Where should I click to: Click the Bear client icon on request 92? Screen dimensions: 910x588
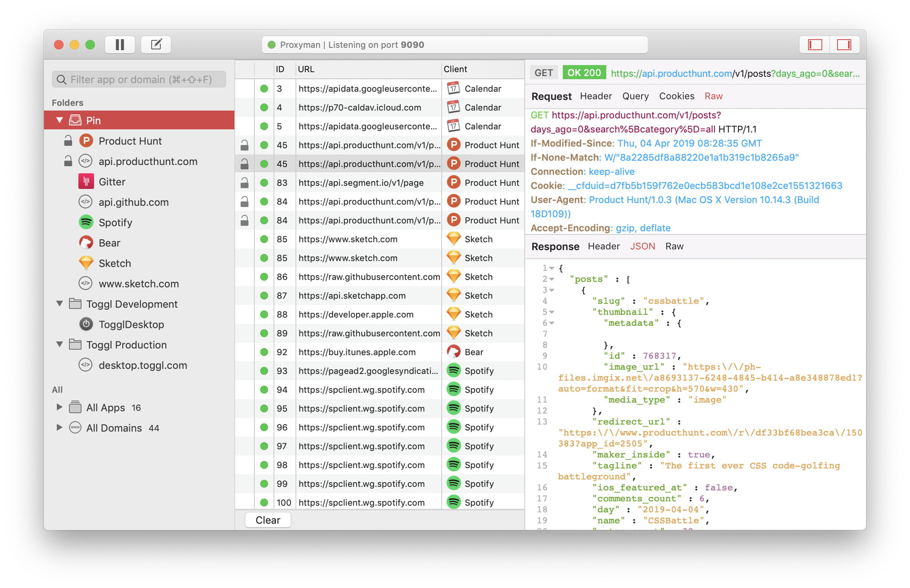453,352
